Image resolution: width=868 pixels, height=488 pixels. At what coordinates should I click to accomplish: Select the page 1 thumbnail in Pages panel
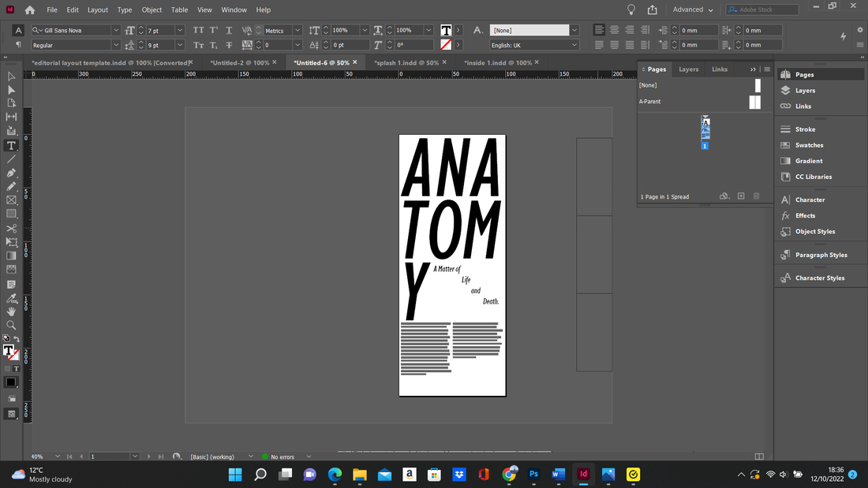pos(705,129)
